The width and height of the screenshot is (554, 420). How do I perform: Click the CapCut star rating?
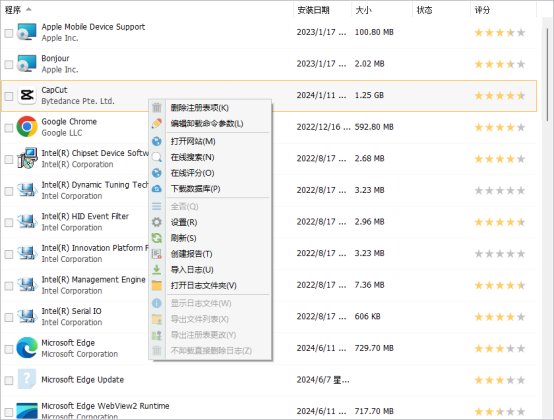coord(500,96)
